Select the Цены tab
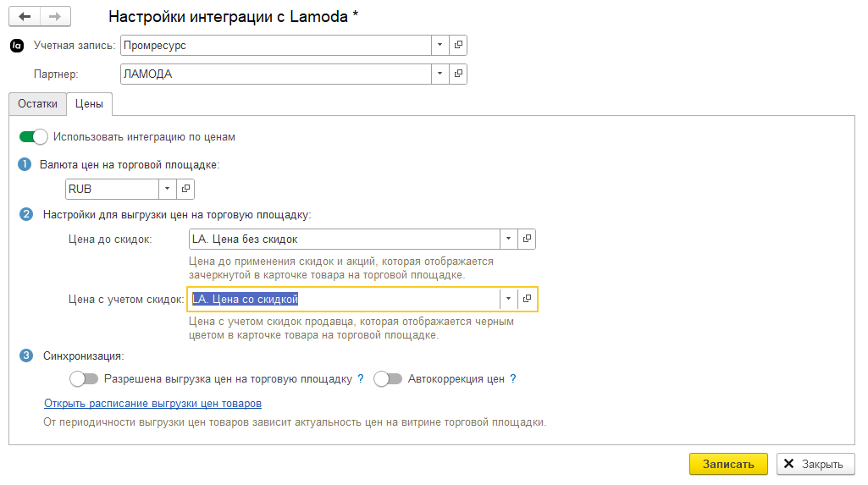 (89, 103)
